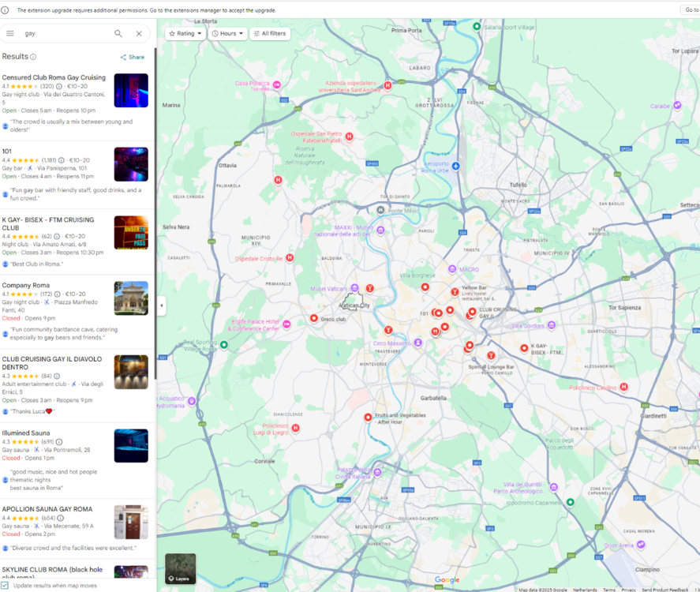View Il Diavolo Dentro photo thumbnail
Image resolution: width=700 pixels, height=592 pixels.
point(131,373)
